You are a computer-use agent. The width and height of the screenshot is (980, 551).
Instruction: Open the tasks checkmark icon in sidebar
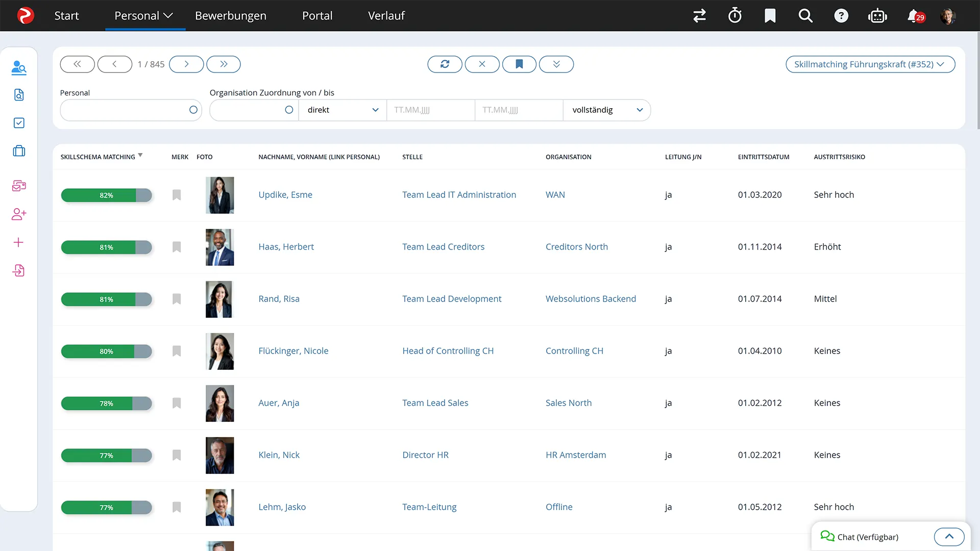coord(19,122)
